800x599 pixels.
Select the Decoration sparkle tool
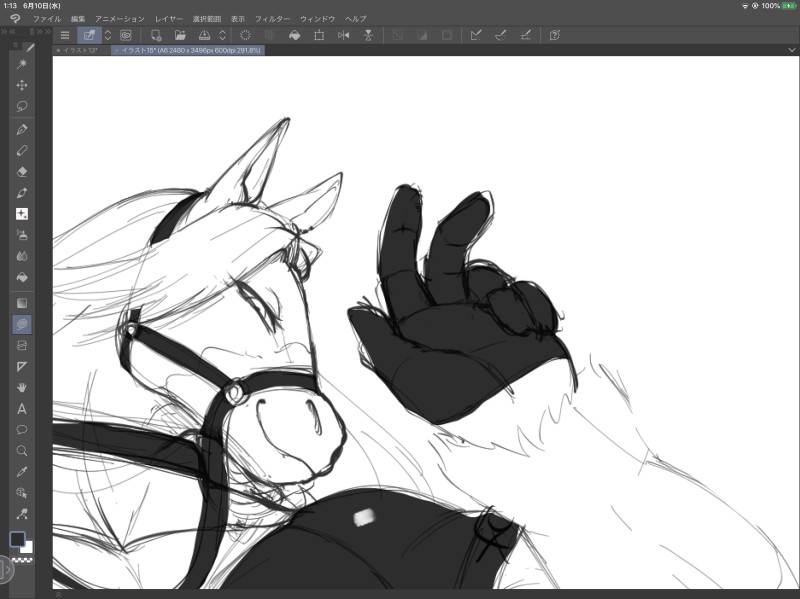click(x=22, y=214)
